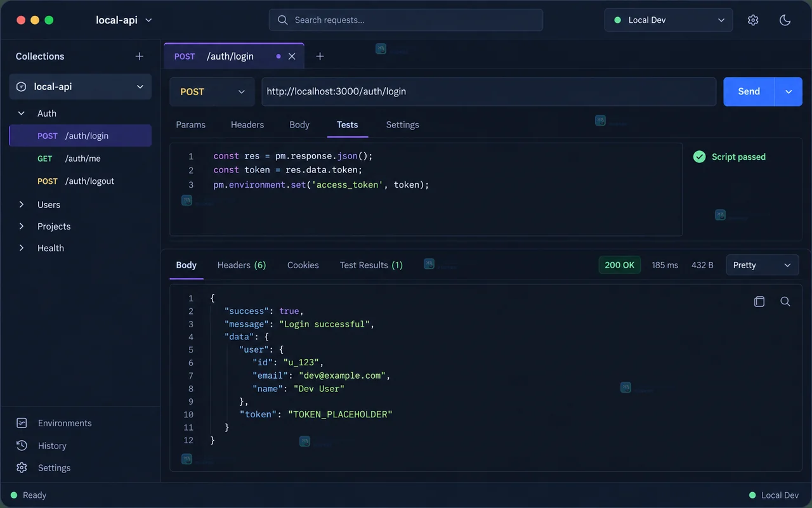
Task: Select the POST /auth/login request
Action: point(81,136)
